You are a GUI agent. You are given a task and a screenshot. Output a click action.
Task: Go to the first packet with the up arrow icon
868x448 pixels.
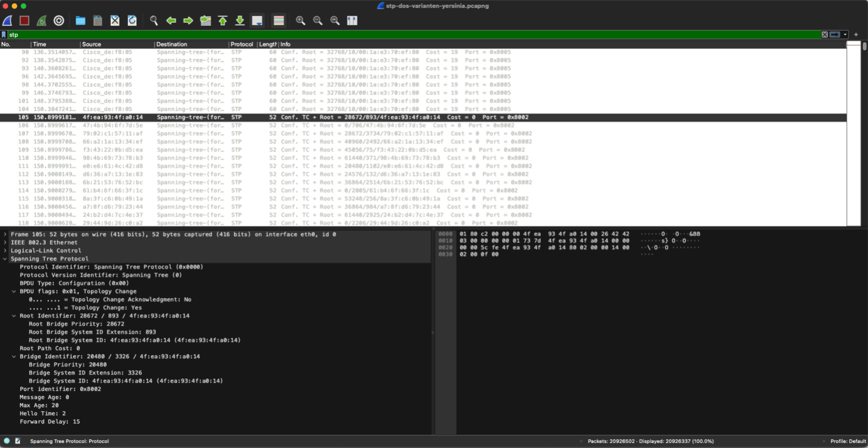click(x=223, y=20)
